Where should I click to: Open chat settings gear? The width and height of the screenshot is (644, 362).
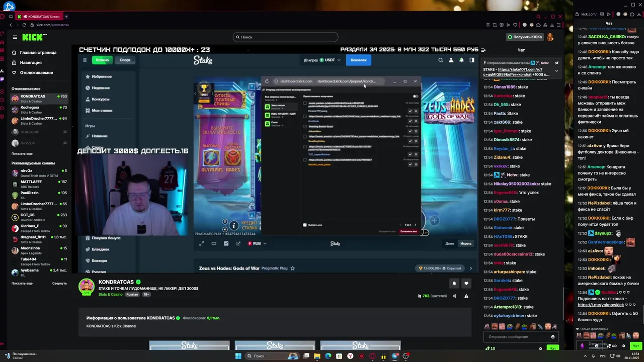[540, 348]
